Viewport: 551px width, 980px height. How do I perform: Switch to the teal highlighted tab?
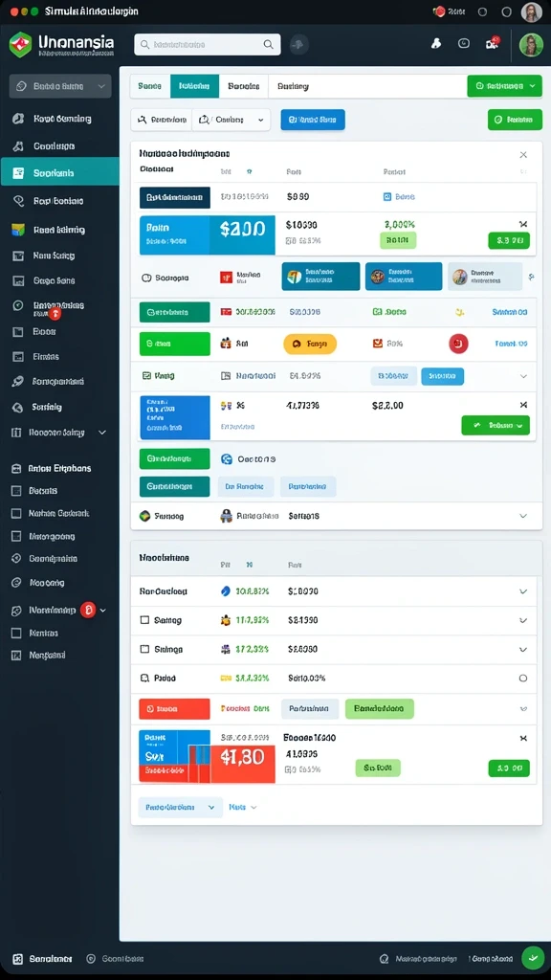(194, 86)
